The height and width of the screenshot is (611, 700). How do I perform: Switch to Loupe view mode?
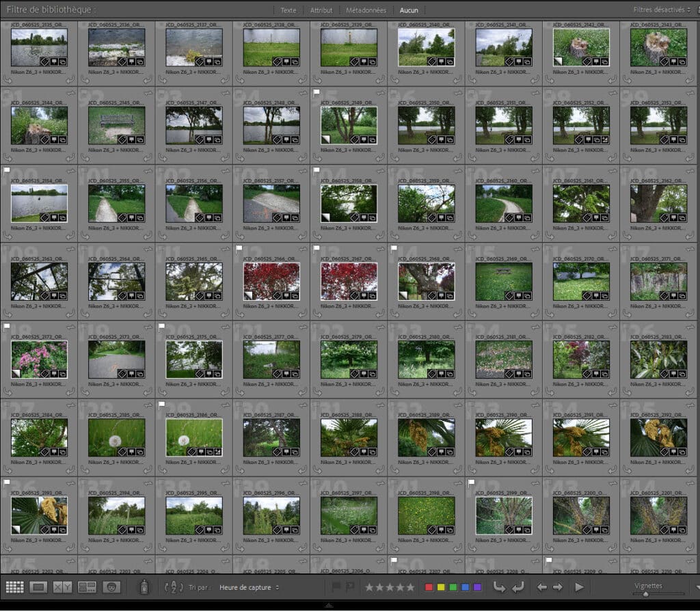39,587
